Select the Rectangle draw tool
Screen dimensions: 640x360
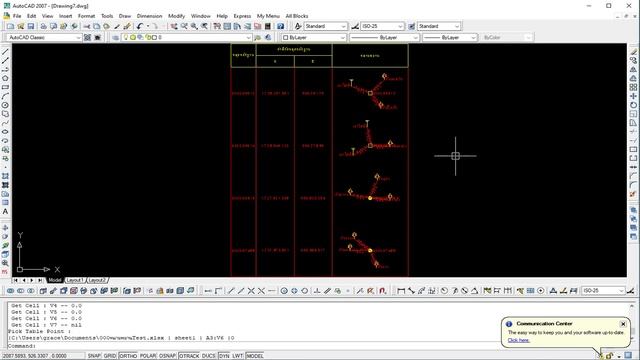(x=5, y=87)
